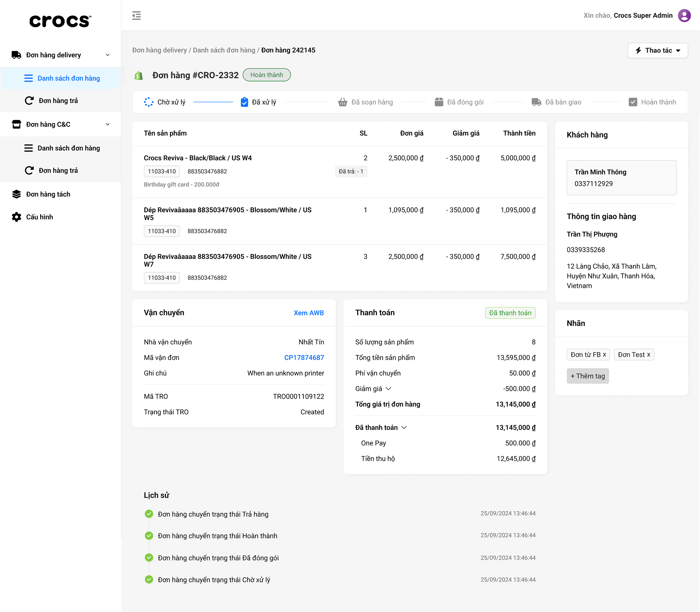Click the Xem AWB link
Viewport: 700px width, 612px height.
309,313
